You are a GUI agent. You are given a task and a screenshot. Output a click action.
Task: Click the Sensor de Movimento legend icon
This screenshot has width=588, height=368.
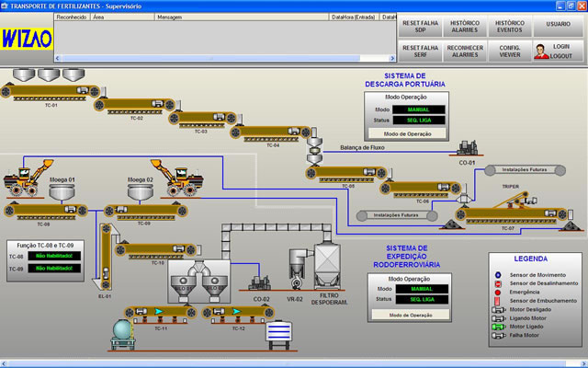(x=498, y=275)
